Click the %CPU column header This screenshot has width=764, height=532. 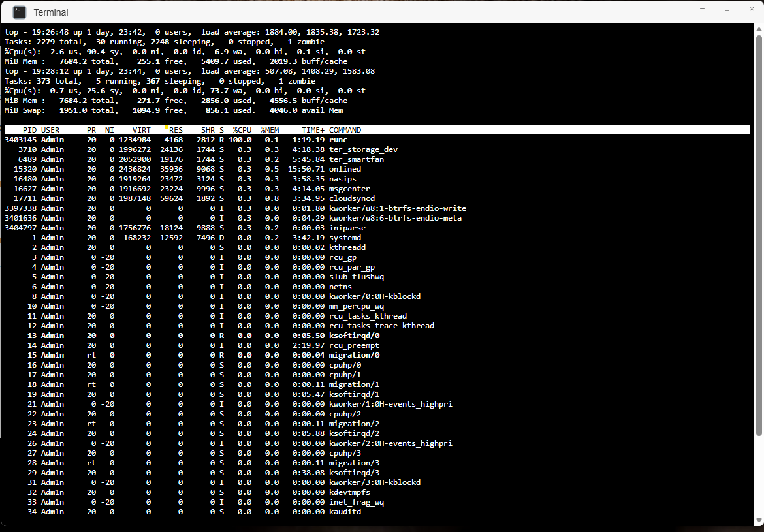[242, 130]
